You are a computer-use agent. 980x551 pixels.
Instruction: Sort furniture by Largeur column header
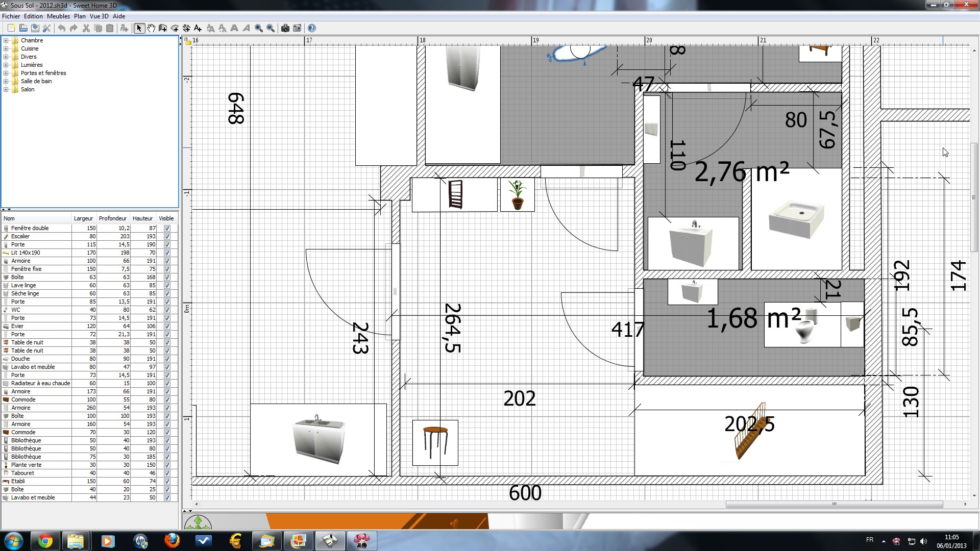point(83,218)
